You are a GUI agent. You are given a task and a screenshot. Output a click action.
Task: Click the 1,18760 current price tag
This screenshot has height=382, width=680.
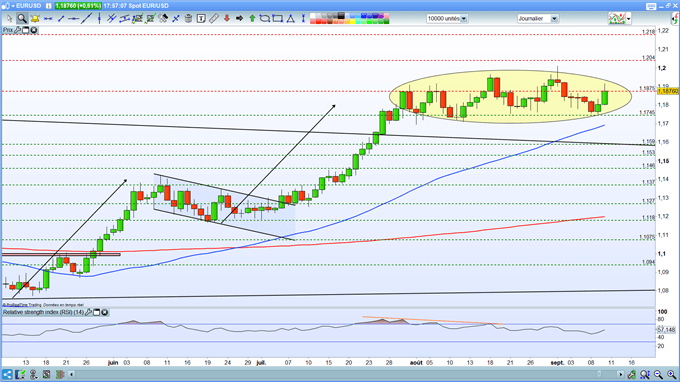click(x=668, y=91)
